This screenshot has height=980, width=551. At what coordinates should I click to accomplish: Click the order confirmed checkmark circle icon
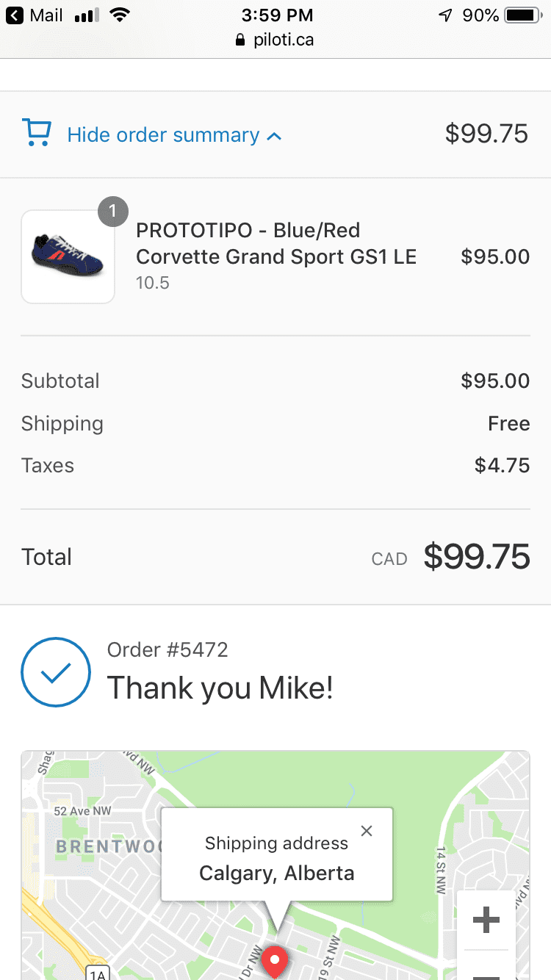tap(56, 672)
